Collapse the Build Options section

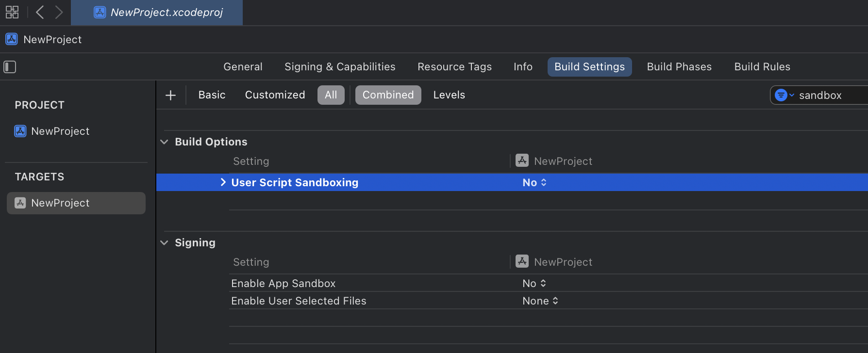pos(165,142)
